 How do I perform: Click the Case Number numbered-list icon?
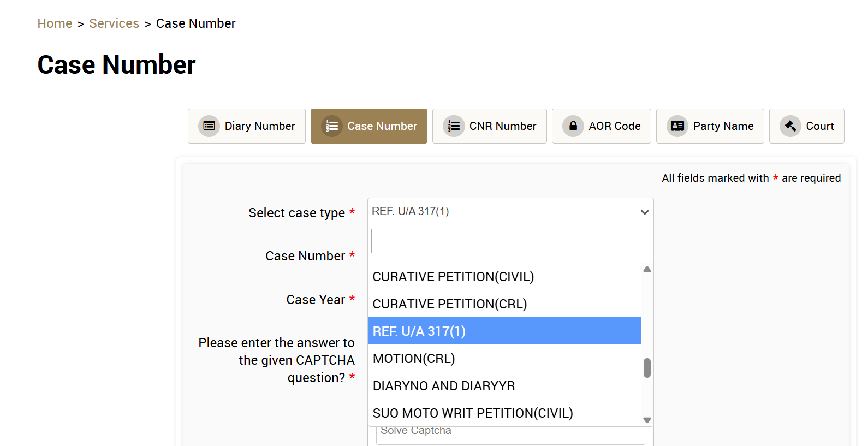point(332,126)
